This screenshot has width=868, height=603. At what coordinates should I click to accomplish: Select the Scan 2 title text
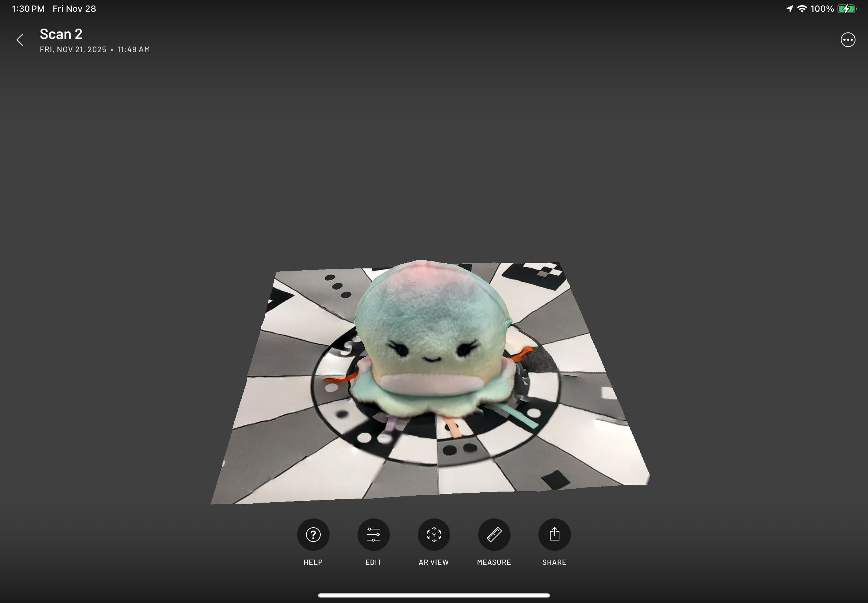click(60, 33)
